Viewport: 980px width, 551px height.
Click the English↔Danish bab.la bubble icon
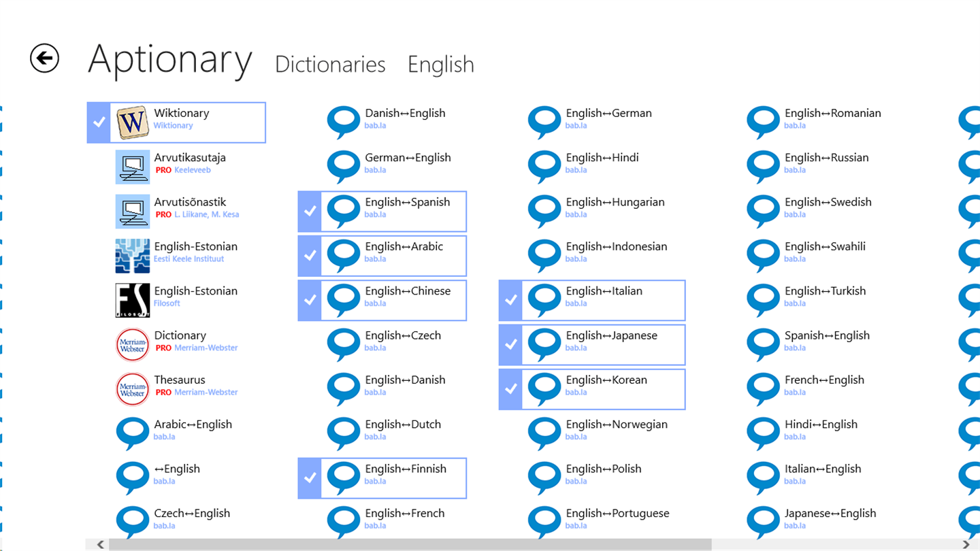point(344,389)
